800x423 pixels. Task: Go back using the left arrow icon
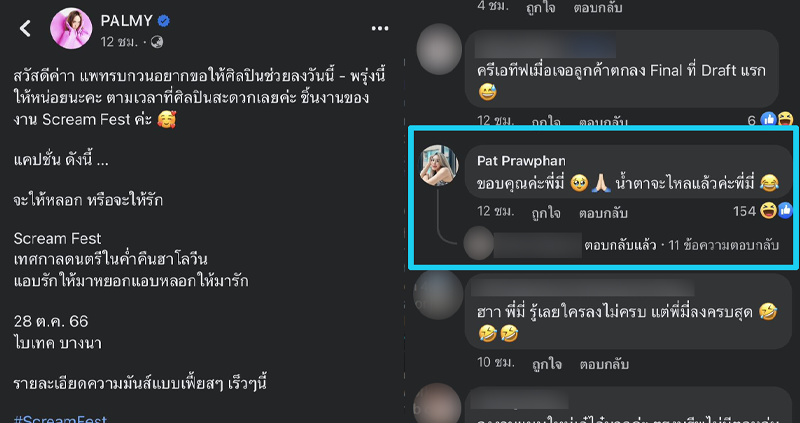25,29
